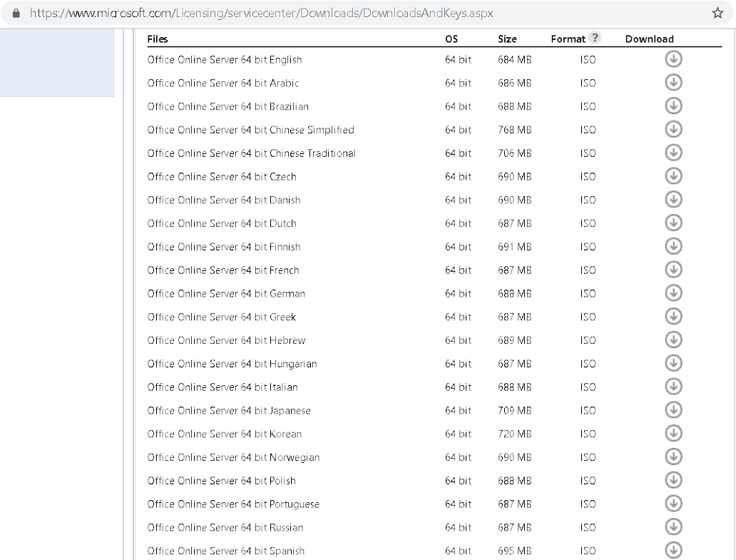This screenshot has width=736, height=560.
Task: Download the Korean 720 MB file
Action: pos(673,433)
